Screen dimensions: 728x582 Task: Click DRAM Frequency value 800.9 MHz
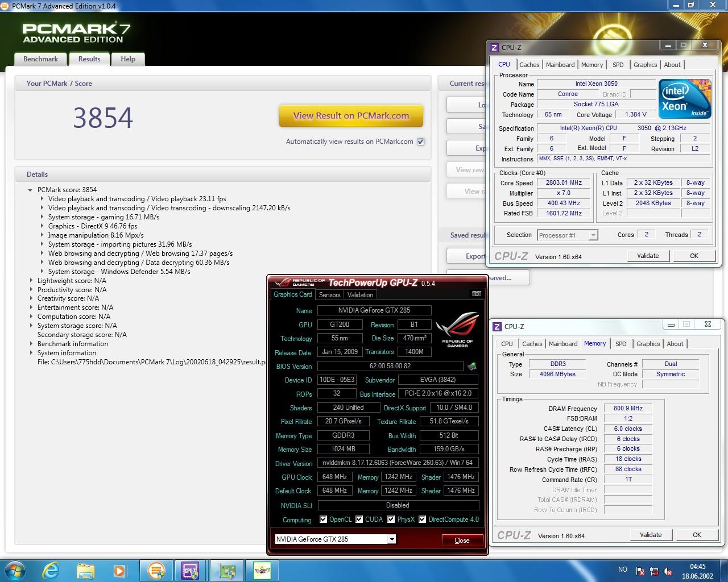628,409
